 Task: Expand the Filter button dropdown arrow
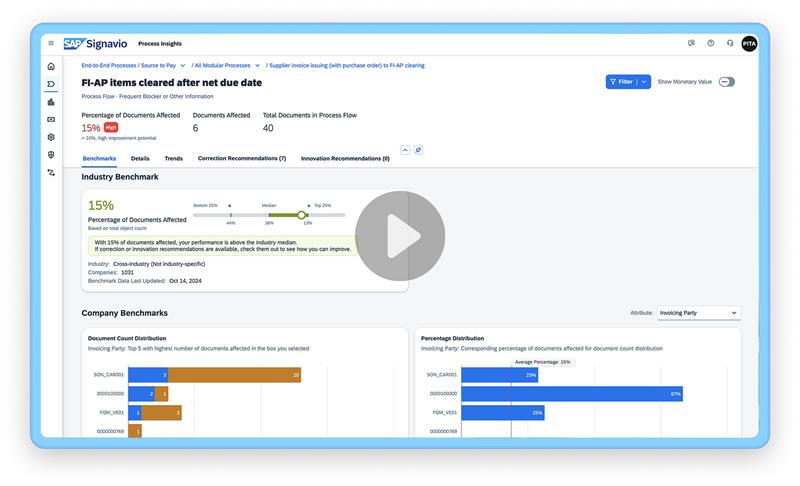(x=644, y=82)
